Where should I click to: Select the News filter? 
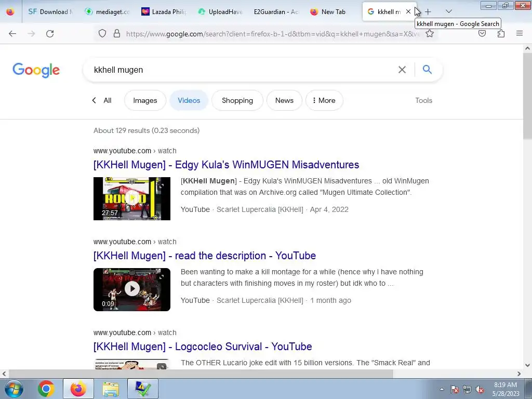[284, 100]
